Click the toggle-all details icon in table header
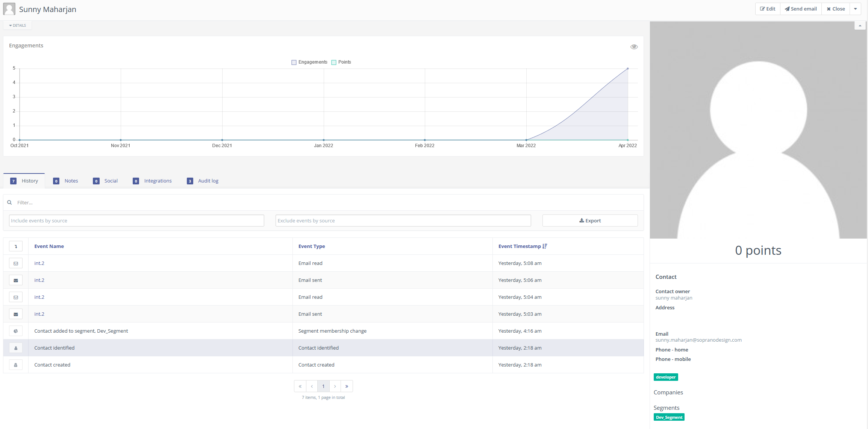The width and height of the screenshot is (868, 429). [16, 246]
